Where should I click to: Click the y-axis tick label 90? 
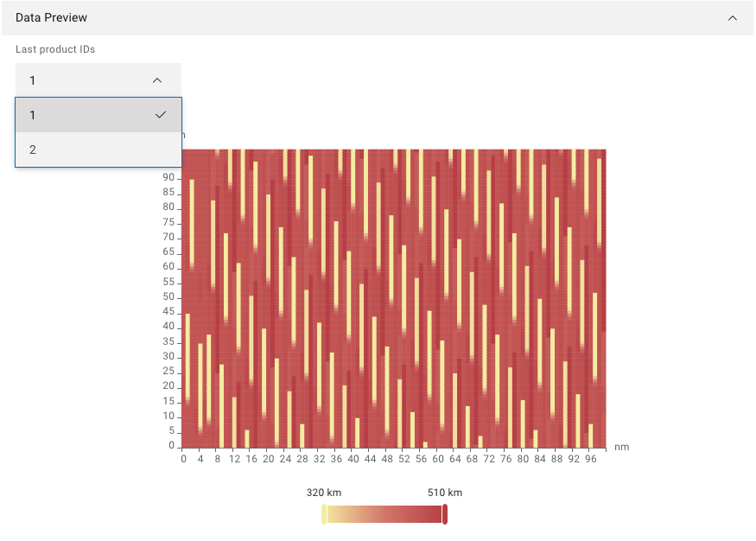(169, 178)
